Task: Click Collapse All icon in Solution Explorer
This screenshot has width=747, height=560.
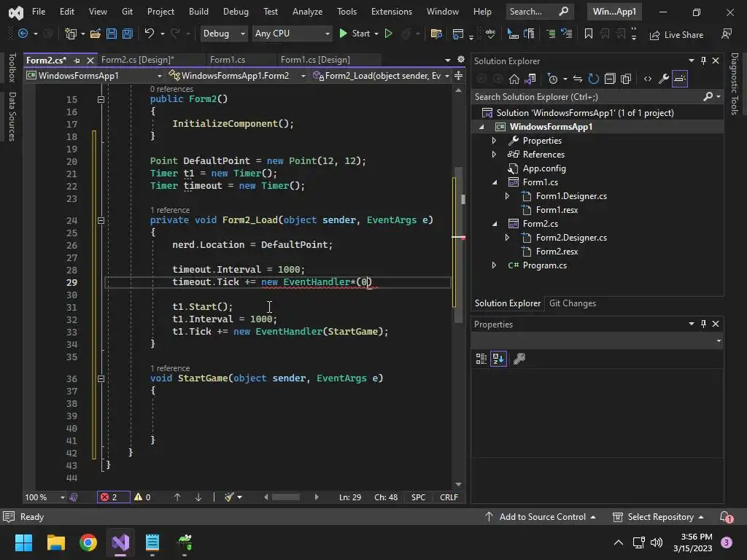Action: [x=610, y=79]
